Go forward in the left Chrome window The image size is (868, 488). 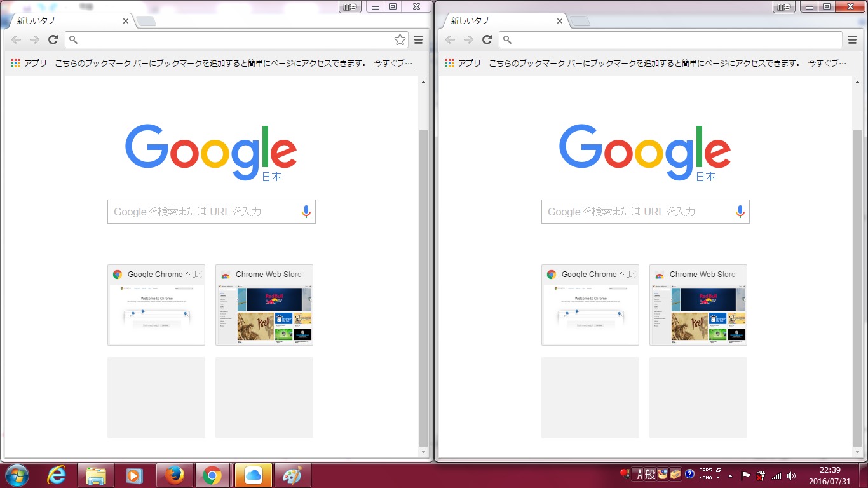click(35, 39)
